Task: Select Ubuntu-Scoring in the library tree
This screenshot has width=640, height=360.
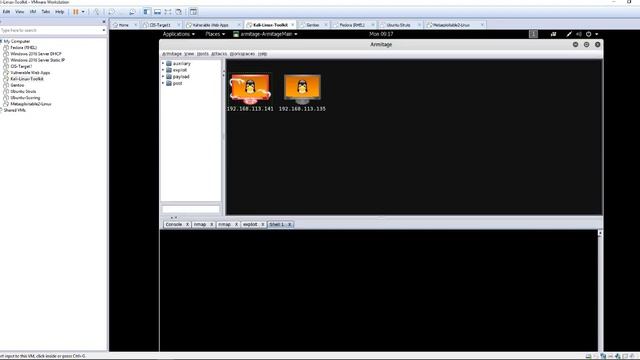Action: click(x=25, y=98)
